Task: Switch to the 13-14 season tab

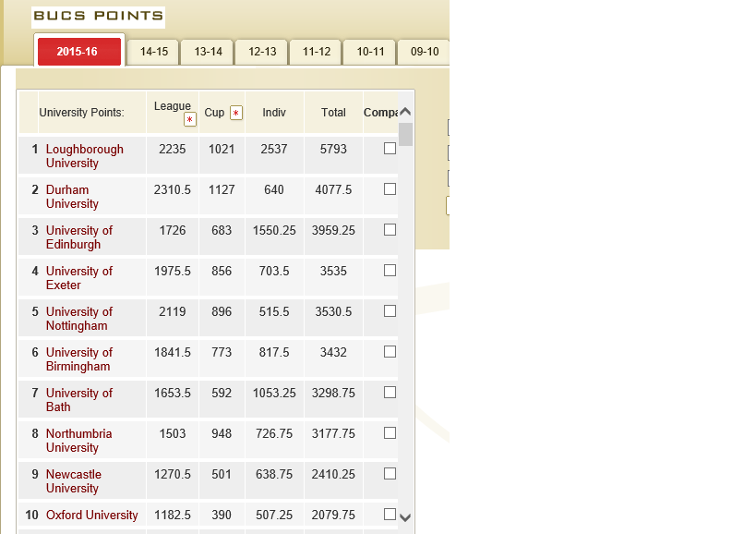Action: click(x=208, y=52)
